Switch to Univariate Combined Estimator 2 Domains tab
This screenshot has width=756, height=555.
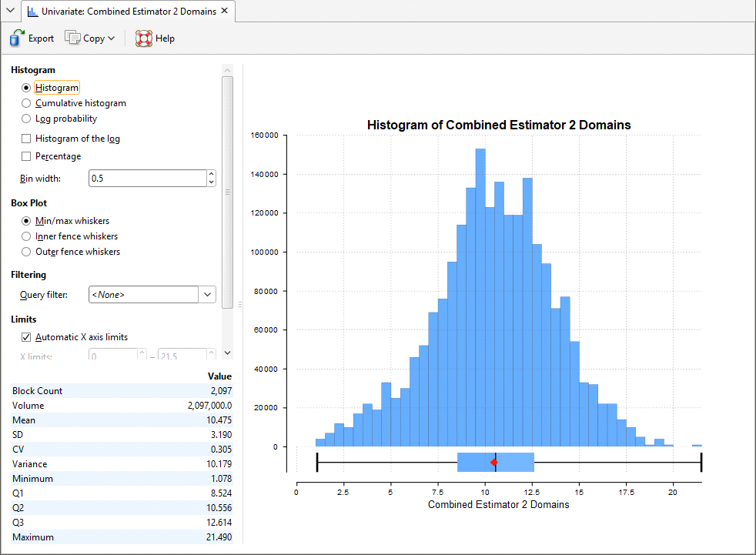tap(128, 12)
